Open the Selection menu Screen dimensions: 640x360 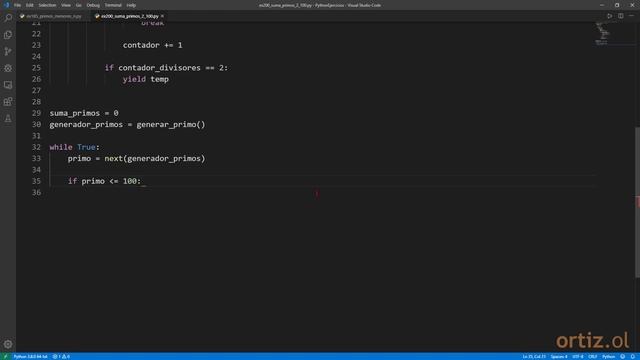[47, 5]
